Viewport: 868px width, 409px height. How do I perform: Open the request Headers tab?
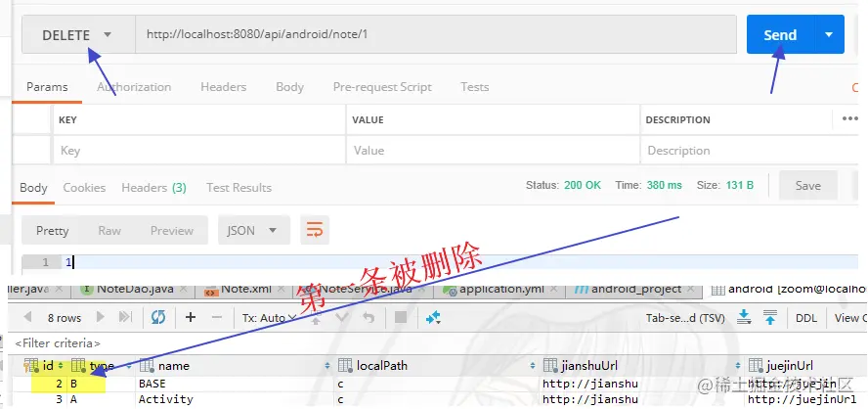(x=223, y=87)
